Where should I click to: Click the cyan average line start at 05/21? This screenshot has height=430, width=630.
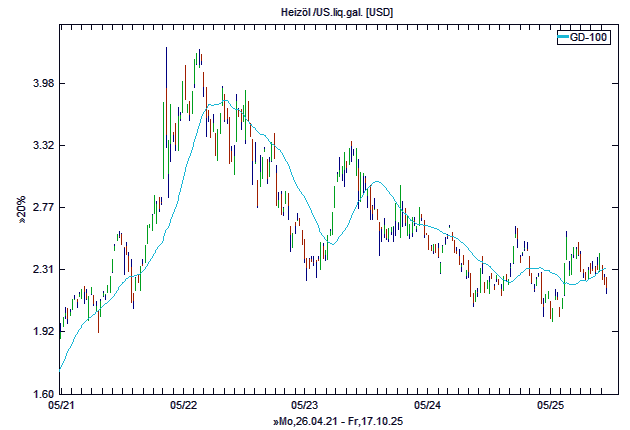[61, 368]
